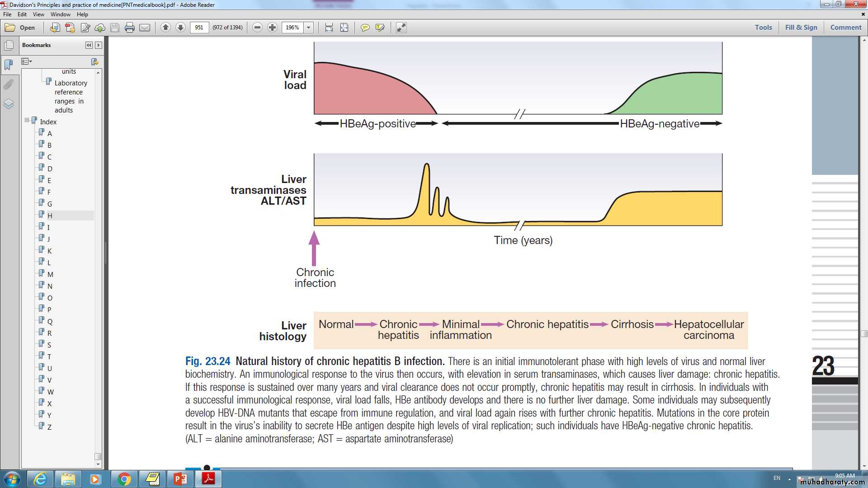Toggle the Attachments paperclip panel
The width and height of the screenshot is (868, 488).
[9, 84]
